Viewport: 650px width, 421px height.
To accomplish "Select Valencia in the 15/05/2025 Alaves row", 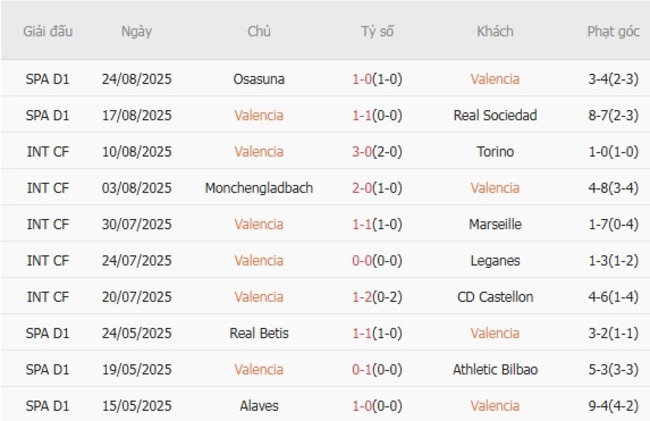I will coord(495,406).
